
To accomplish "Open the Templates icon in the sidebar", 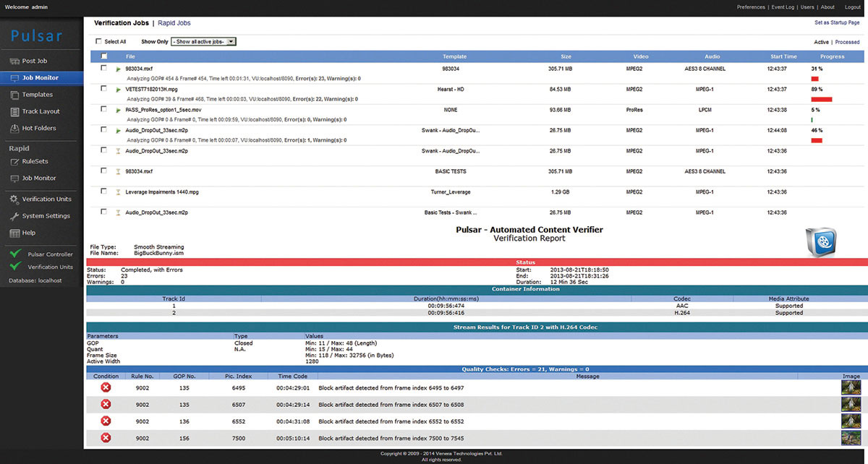I will coord(16,95).
